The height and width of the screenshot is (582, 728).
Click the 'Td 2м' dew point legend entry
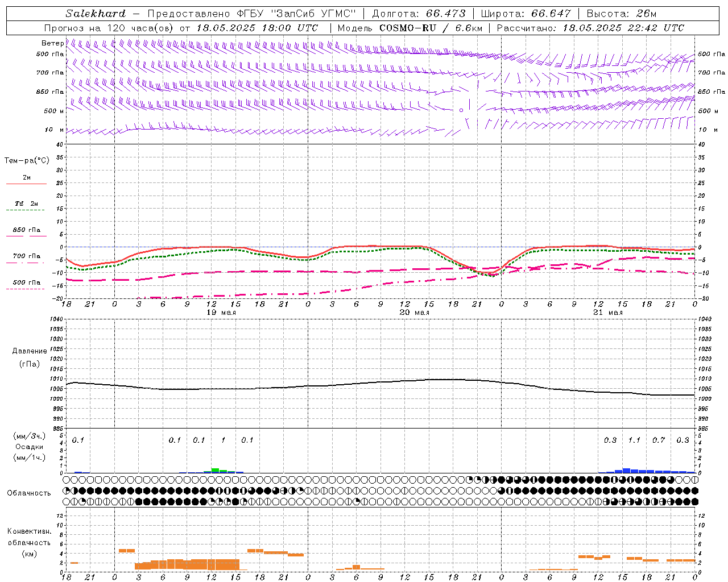(x=26, y=203)
